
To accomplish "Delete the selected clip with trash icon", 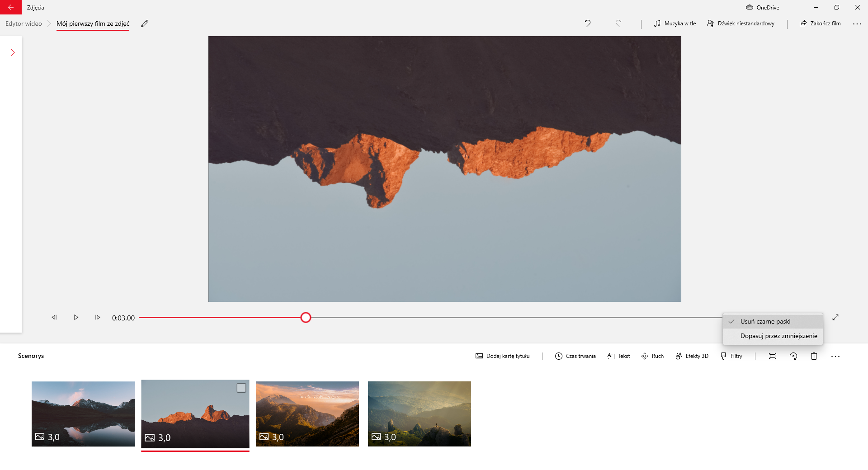I will coord(814,356).
